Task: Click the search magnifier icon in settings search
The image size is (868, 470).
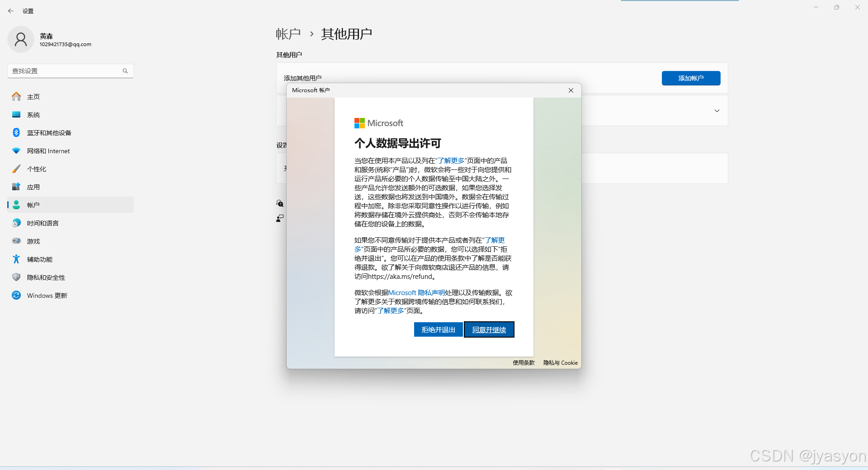Action: pos(125,71)
